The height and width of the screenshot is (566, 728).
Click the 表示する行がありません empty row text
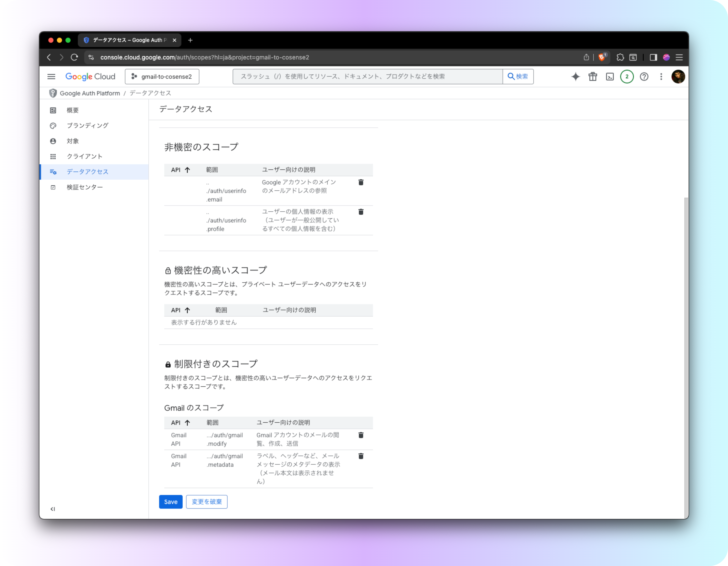tap(204, 322)
